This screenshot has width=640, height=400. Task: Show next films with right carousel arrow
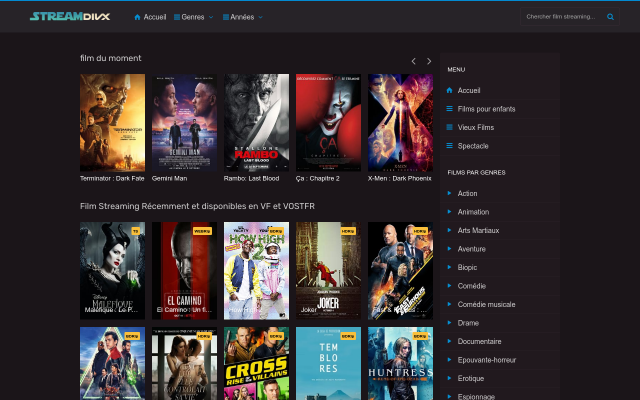point(429,61)
